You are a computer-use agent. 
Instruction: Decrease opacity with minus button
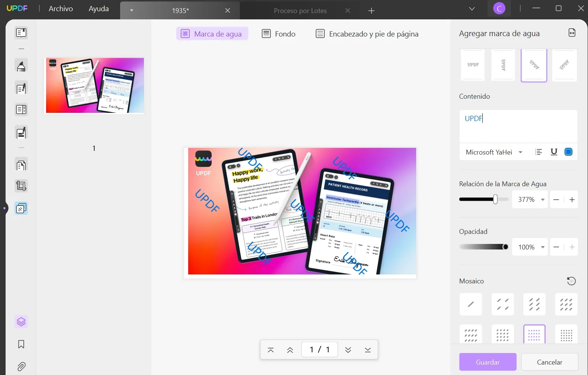tap(556, 247)
